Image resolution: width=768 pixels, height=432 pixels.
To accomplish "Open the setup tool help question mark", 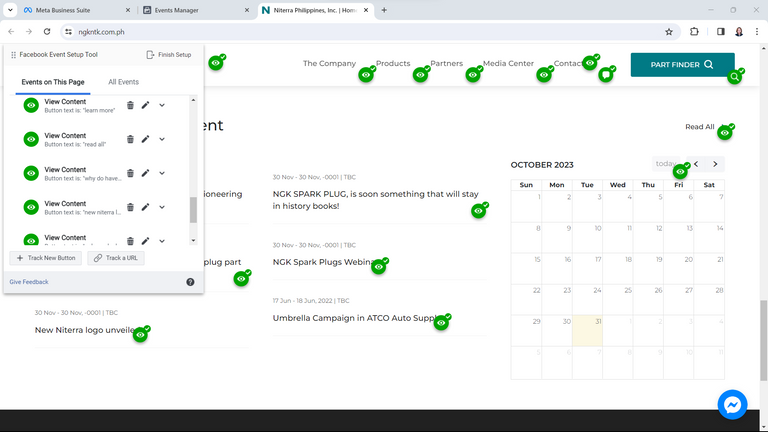I will click(x=190, y=282).
